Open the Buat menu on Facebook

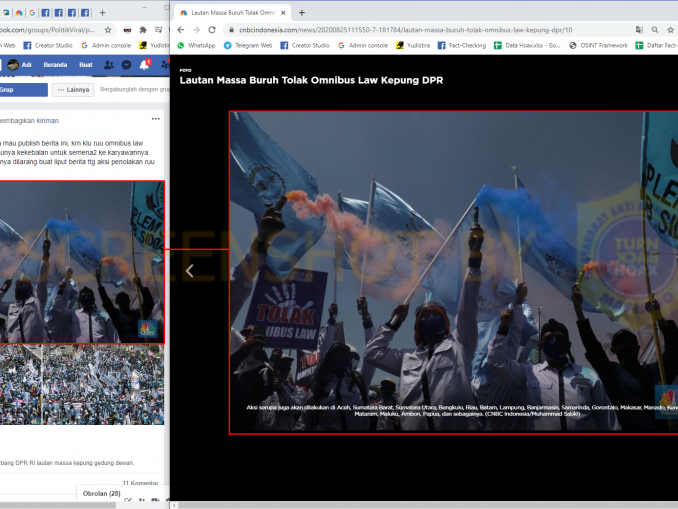click(x=86, y=65)
